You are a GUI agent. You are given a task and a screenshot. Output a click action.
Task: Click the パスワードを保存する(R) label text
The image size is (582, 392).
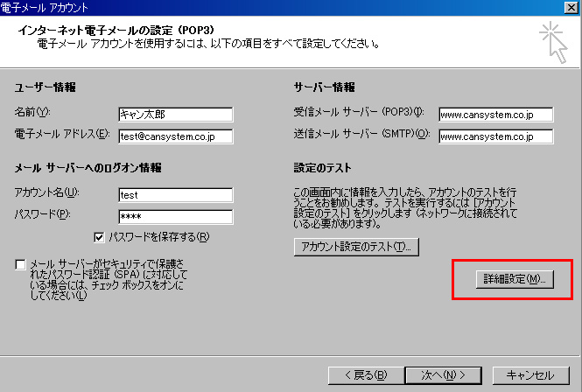(159, 237)
